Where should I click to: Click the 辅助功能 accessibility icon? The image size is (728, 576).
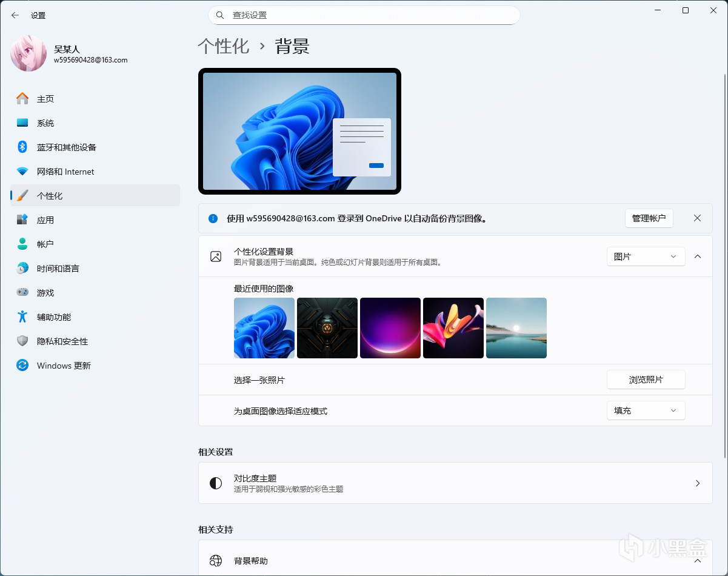pos(22,317)
